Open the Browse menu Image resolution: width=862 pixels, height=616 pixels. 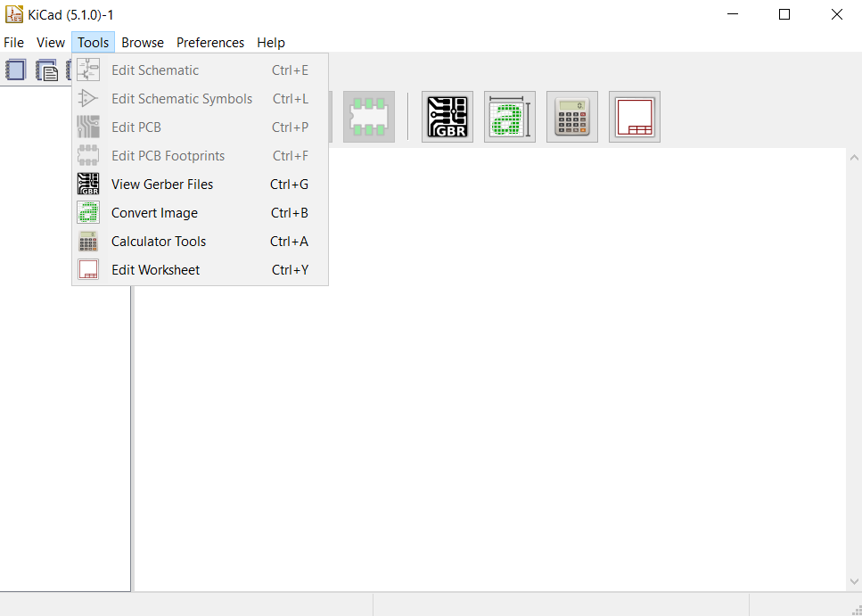[x=142, y=42]
